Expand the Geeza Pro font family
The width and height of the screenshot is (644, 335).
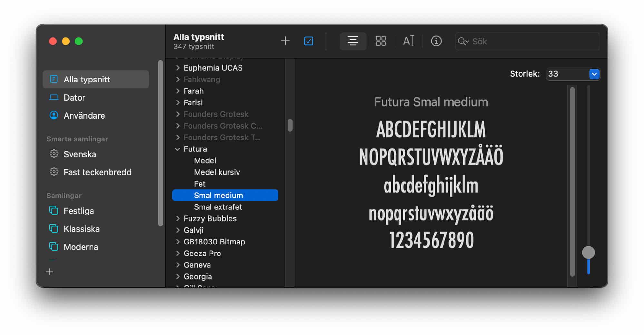click(x=178, y=253)
